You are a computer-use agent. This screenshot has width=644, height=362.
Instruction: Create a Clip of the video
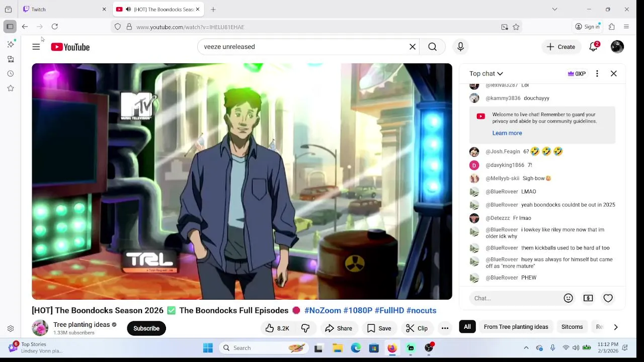coord(417,328)
